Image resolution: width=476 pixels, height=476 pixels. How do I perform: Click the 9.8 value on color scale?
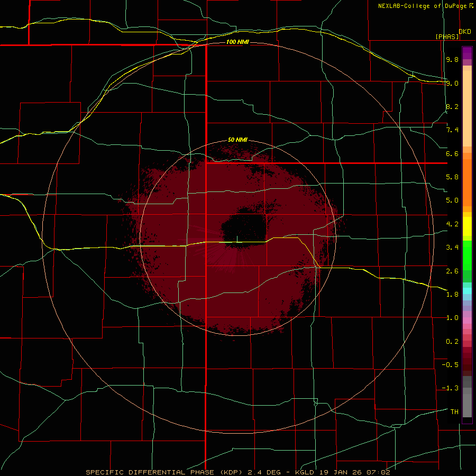(x=452, y=59)
